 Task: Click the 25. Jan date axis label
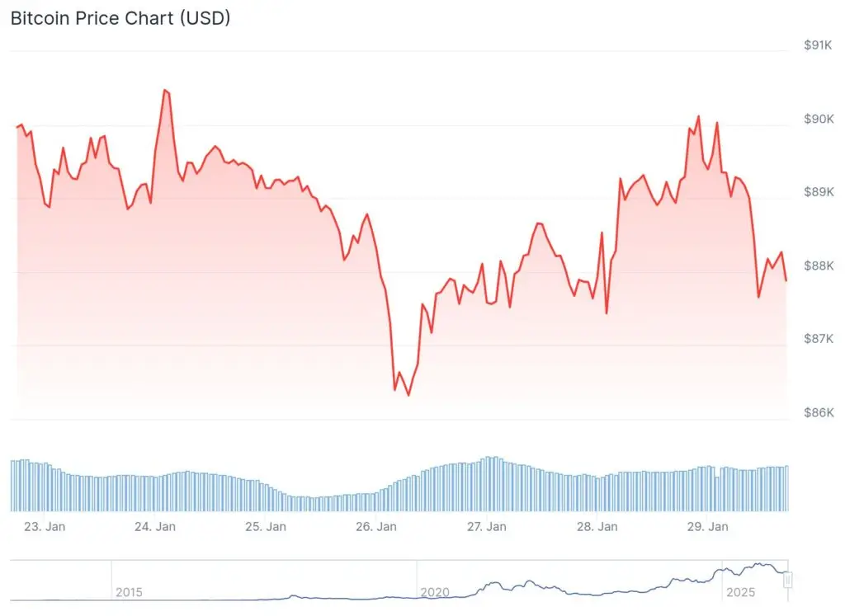[266, 526]
